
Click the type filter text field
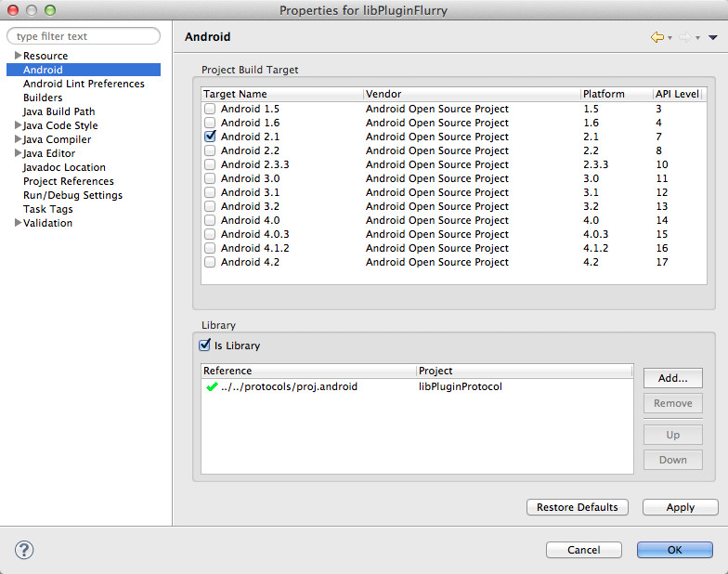[84, 35]
